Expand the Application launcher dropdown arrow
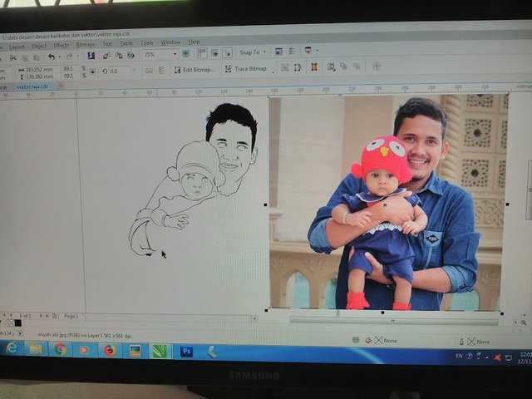 pyautogui.click(x=318, y=51)
